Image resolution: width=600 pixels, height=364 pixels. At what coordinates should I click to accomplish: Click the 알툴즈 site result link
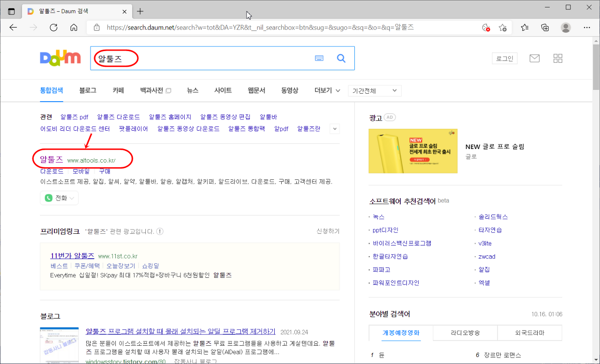pos(52,160)
